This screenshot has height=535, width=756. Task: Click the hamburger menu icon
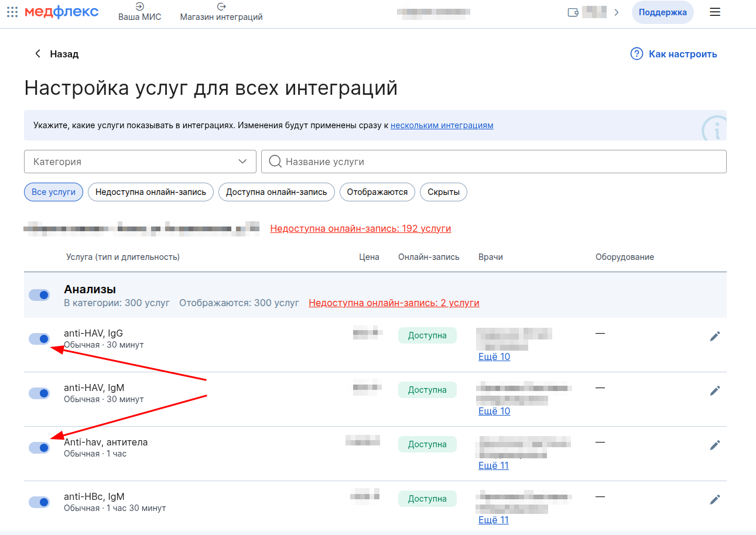[x=714, y=12]
